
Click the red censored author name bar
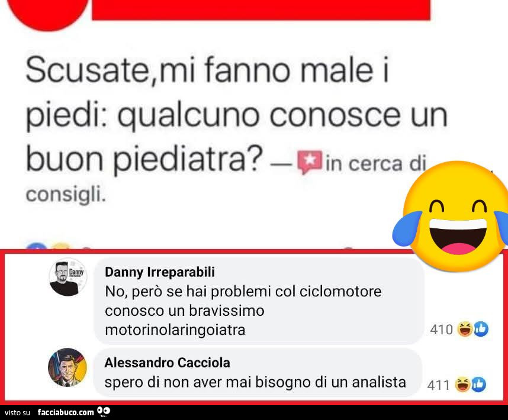[261, 9]
